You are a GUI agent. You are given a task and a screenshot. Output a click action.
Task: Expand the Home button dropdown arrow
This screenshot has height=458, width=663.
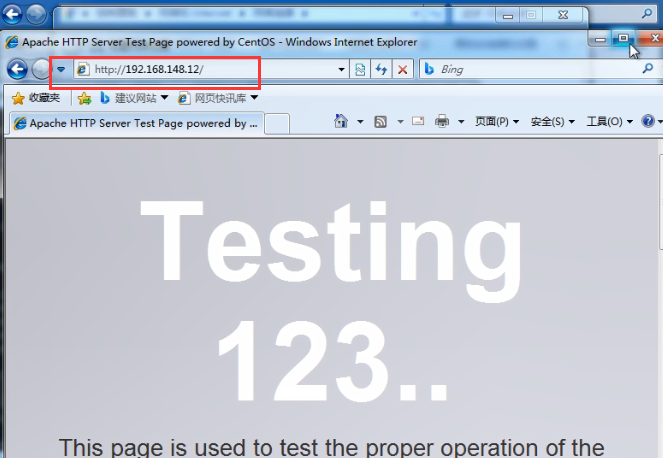(360, 122)
